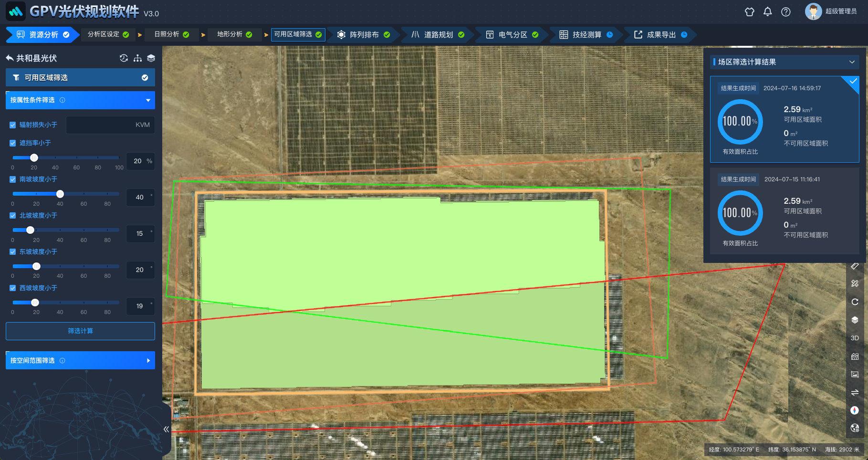Click the 超级管理员 user name
Viewport: 868px width, 460px height.
pos(841,11)
